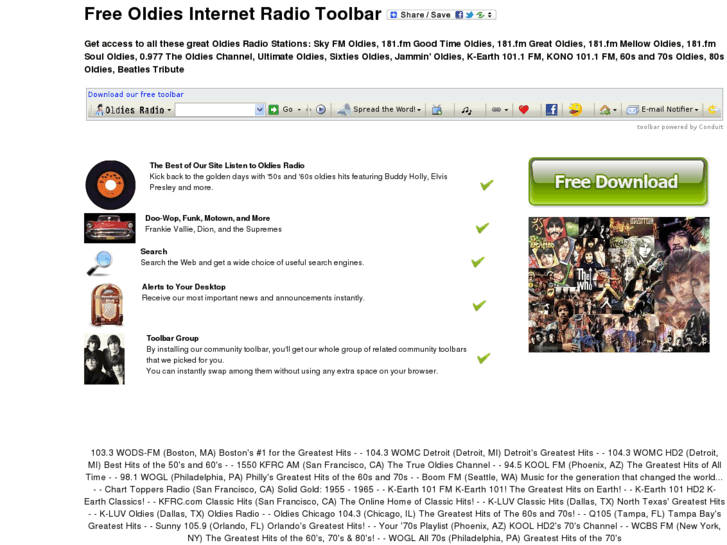Click the chain links icon on toolbar
The image size is (727, 545).
496,110
